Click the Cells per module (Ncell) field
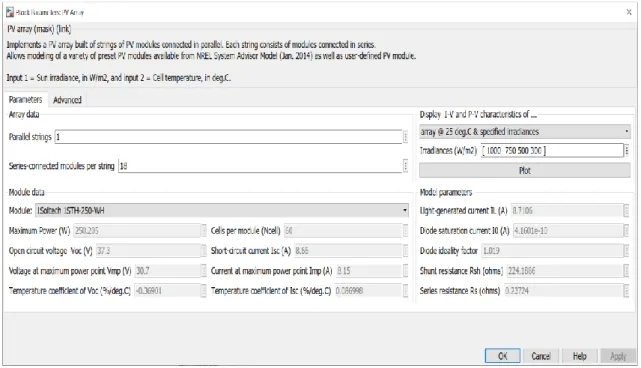This screenshot has height=368, width=641. click(343, 231)
